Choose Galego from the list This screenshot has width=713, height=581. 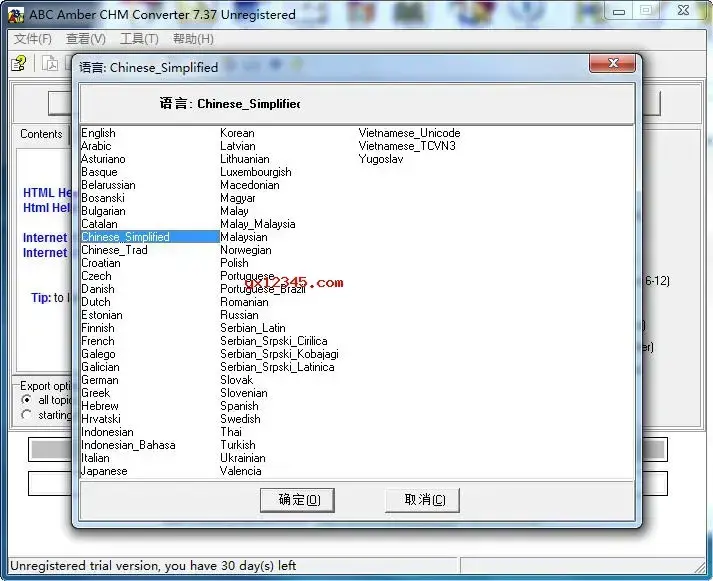[x=98, y=354]
